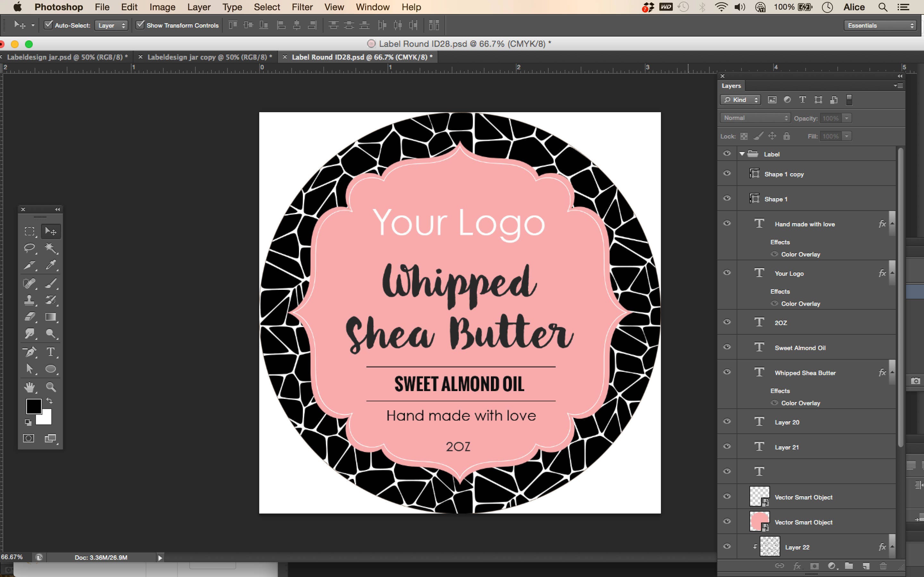Screen dimensions: 924x577
Task: Open the Auto-Select target dropdown
Action: click(111, 25)
